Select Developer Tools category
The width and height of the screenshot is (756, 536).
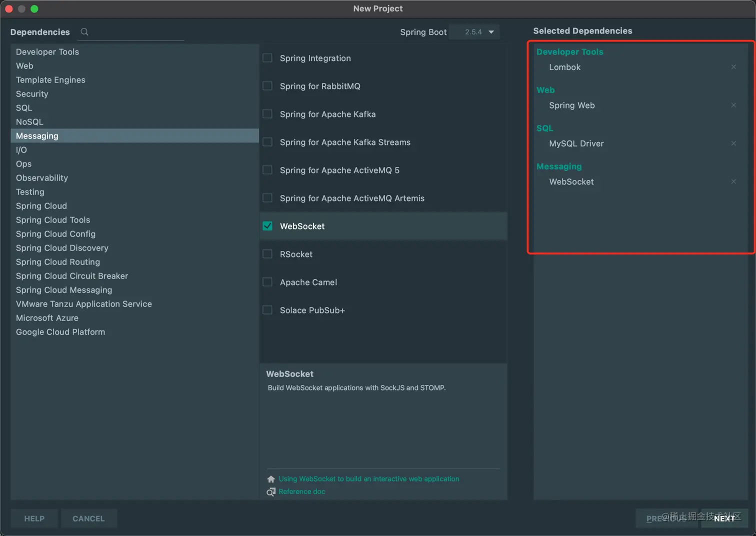tap(135, 52)
